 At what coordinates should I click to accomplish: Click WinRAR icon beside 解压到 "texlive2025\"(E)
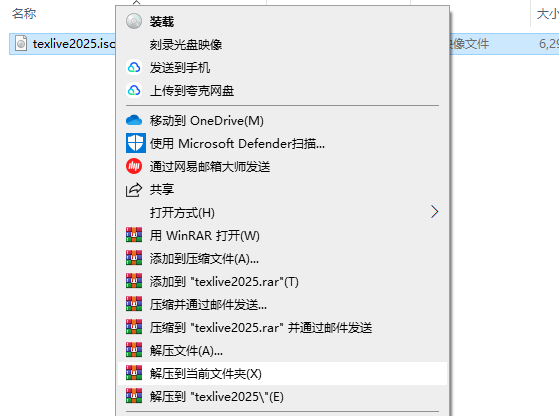point(134,396)
